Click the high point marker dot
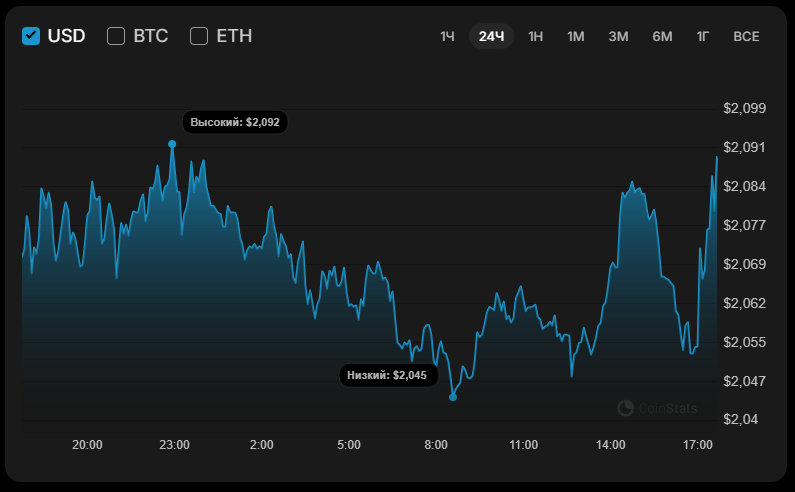795x492 pixels. pos(172,144)
